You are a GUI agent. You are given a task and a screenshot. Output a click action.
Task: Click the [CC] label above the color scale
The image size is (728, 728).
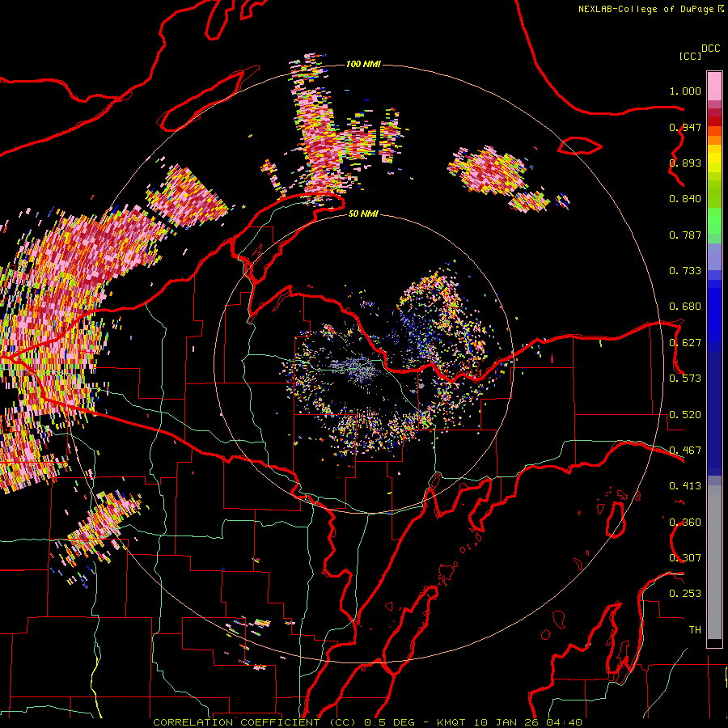(690, 56)
